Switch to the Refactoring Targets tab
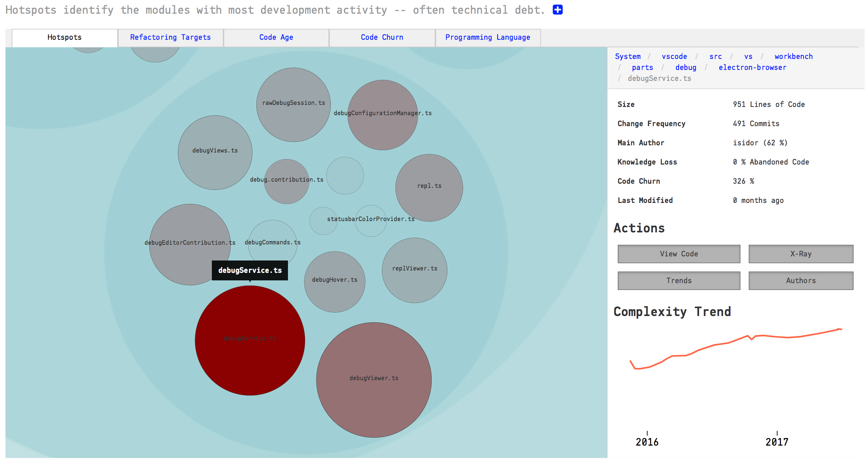Screen dimensions: 868x460 click(x=170, y=37)
